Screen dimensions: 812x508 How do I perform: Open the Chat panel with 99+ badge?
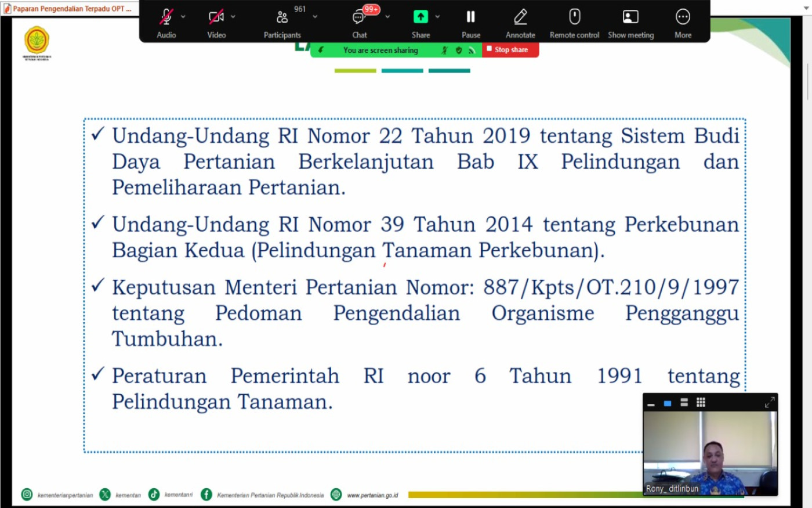click(x=359, y=17)
